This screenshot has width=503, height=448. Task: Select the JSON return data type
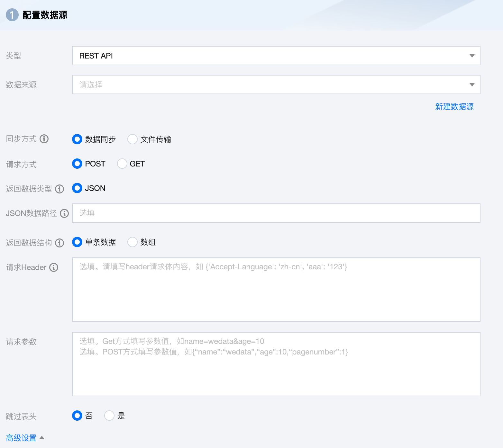(77, 188)
